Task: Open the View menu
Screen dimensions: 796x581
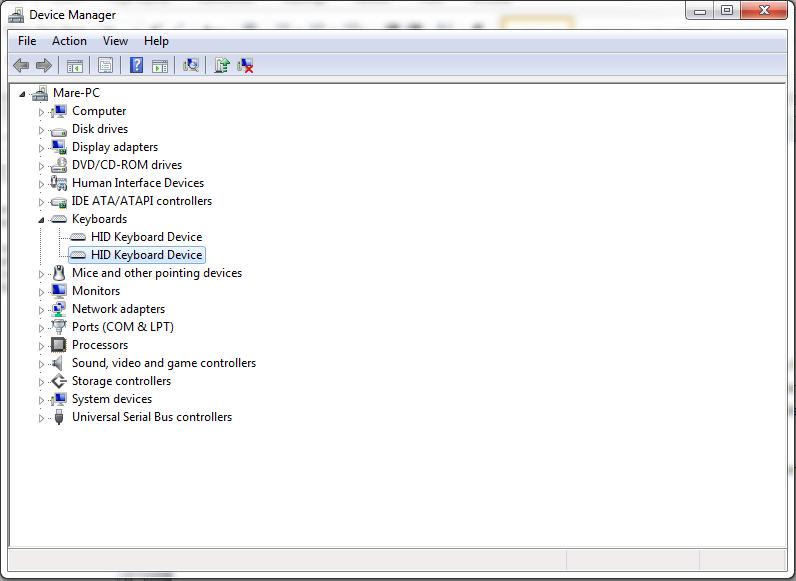Action: 115,41
